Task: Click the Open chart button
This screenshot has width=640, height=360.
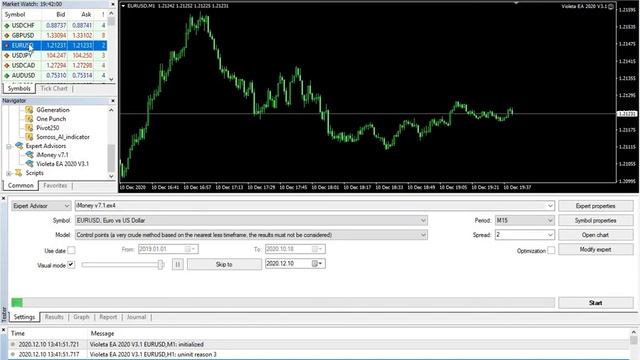Action: (596, 235)
